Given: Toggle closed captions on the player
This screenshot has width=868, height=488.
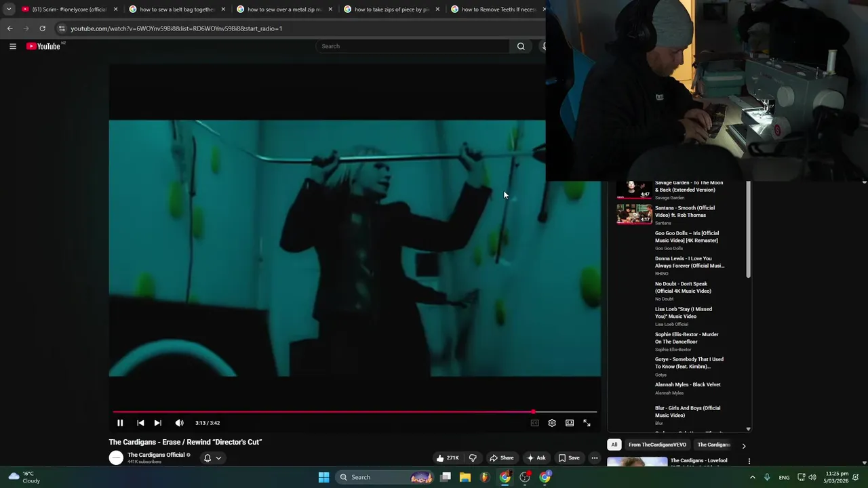Looking at the screenshot, I should [x=534, y=423].
